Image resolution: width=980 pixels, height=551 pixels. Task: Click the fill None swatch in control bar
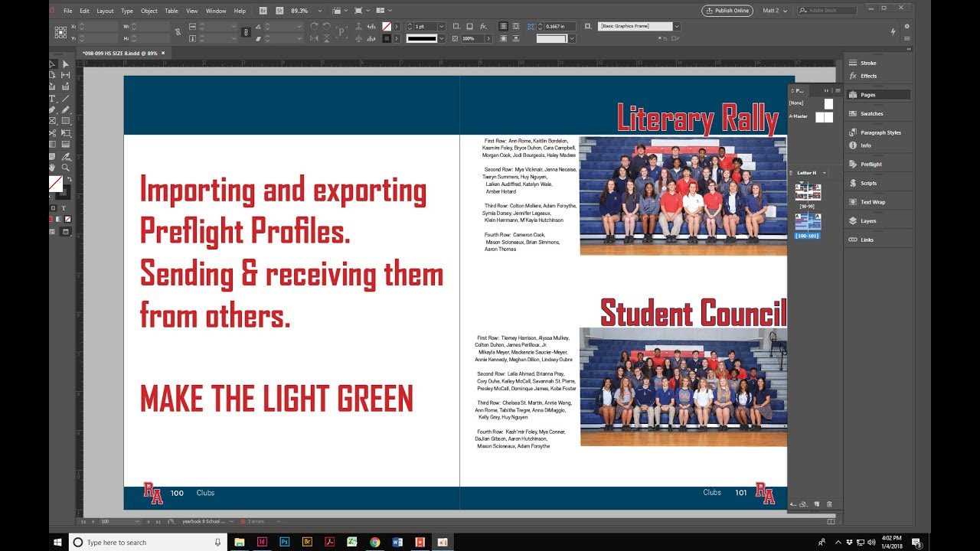point(387,26)
